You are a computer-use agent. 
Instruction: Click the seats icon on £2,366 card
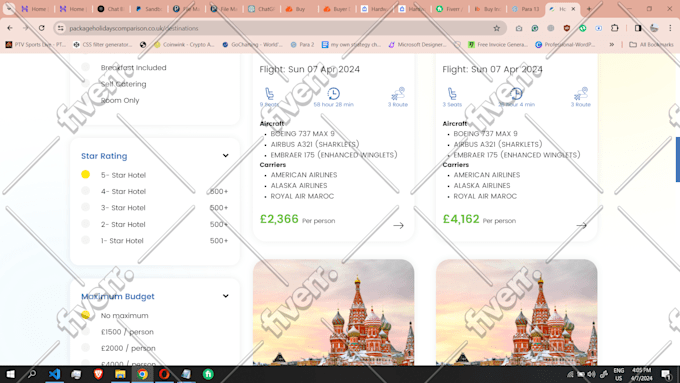pyautogui.click(x=269, y=94)
